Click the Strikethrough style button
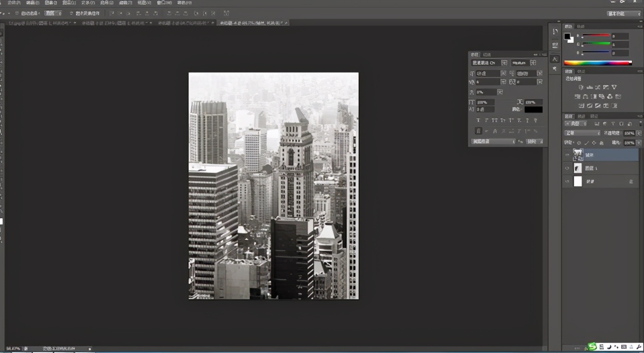The width and height of the screenshot is (644, 353). [535, 119]
